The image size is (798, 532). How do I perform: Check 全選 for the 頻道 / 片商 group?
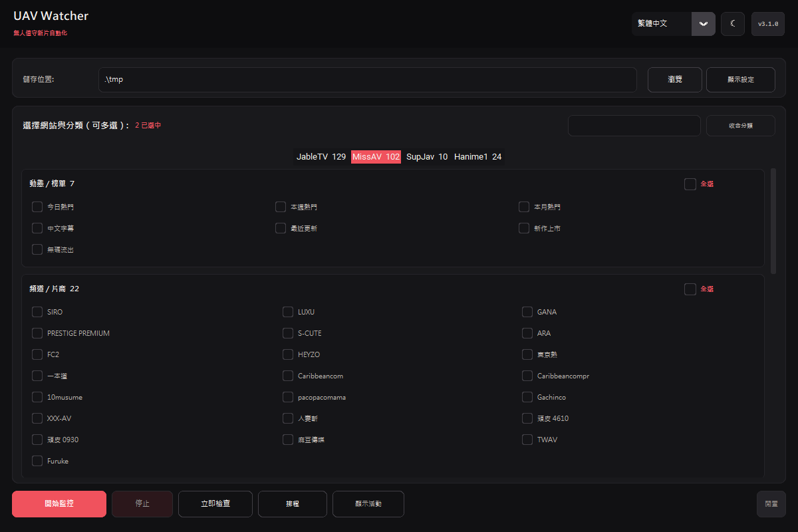690,289
